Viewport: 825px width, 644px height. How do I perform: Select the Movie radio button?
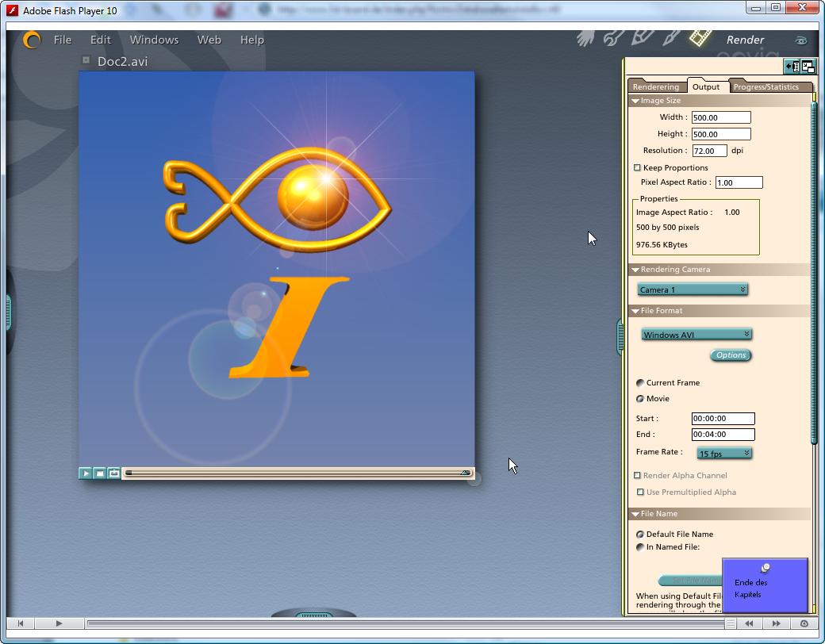click(640, 399)
